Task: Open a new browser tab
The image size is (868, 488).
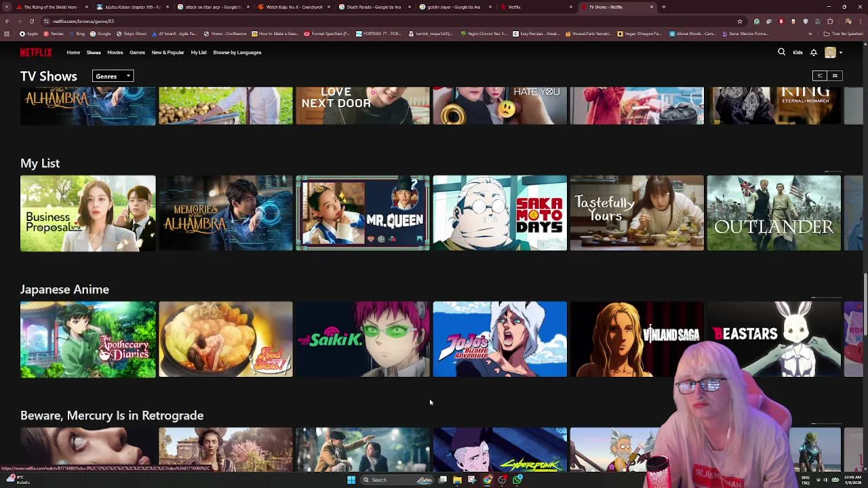Action: tap(663, 7)
